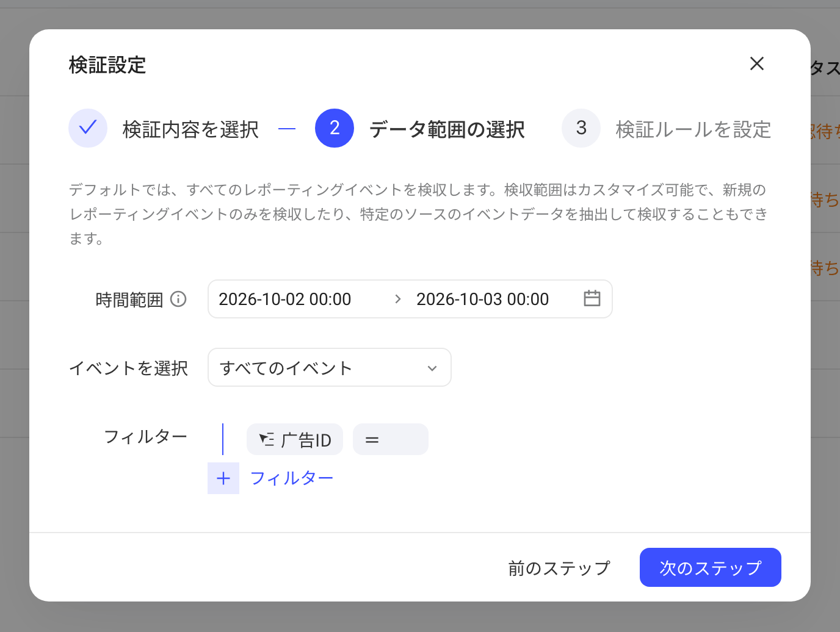Click the property type icon beside 广告ID
Screen dimensions: 840x632
tap(267, 440)
